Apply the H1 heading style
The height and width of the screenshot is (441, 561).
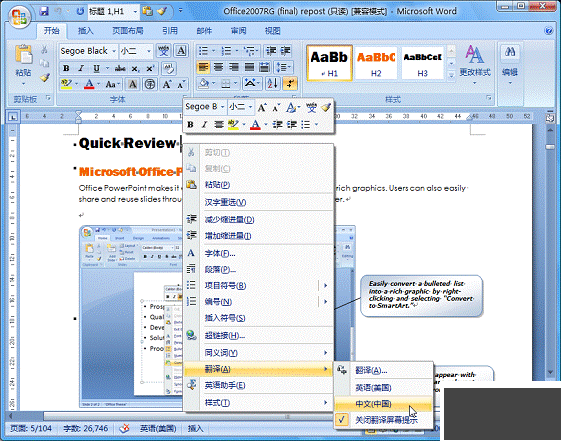coord(330,63)
